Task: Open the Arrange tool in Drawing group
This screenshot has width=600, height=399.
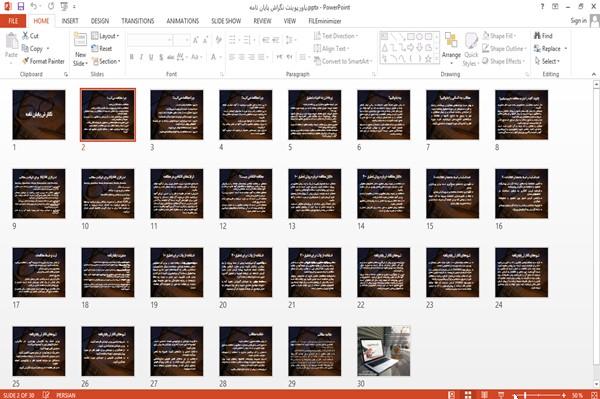Action: coord(451,48)
